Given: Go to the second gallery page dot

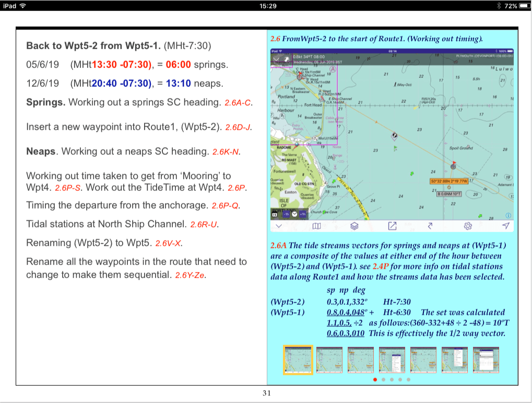Looking at the screenshot, I should click(x=383, y=380).
